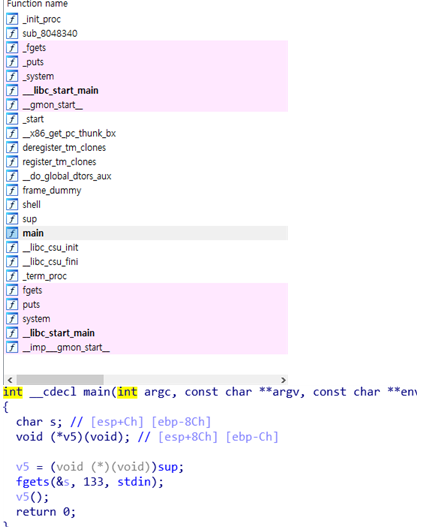The width and height of the screenshot is (434, 527).
Task: Click main in the function signature
Action: [x=96, y=392]
